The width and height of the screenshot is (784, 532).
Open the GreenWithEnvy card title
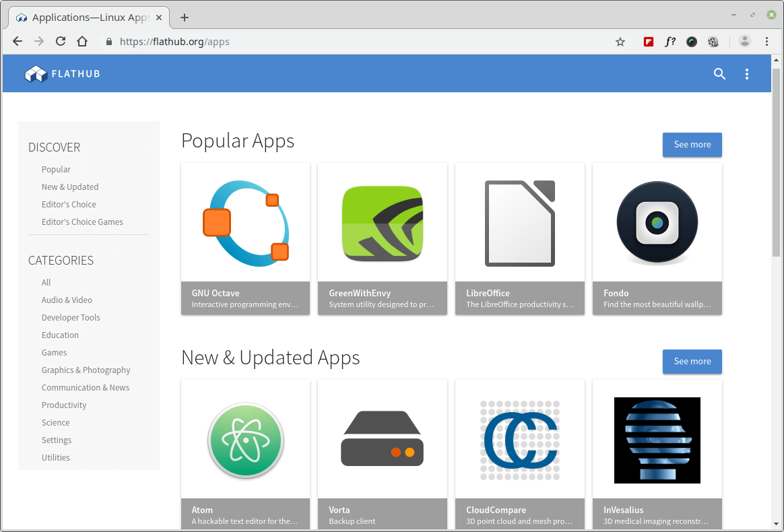pyautogui.click(x=360, y=293)
